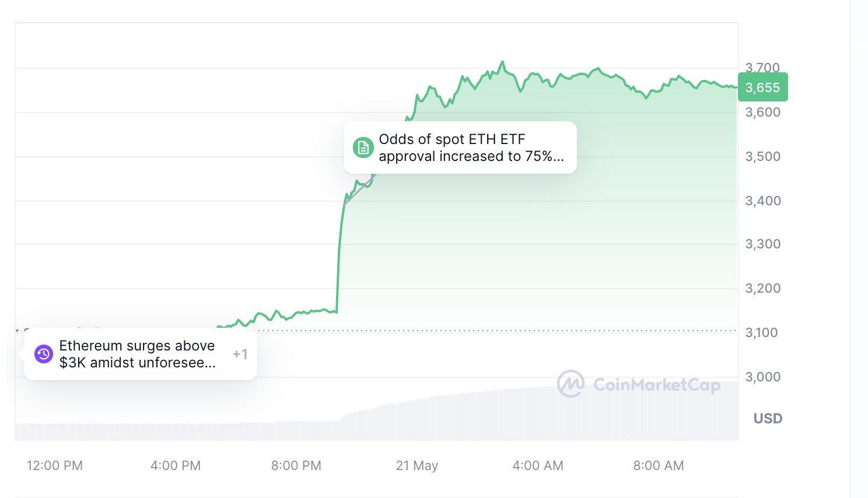Select the 4:00 AM time marker
The image size is (868, 498).
click(538, 465)
